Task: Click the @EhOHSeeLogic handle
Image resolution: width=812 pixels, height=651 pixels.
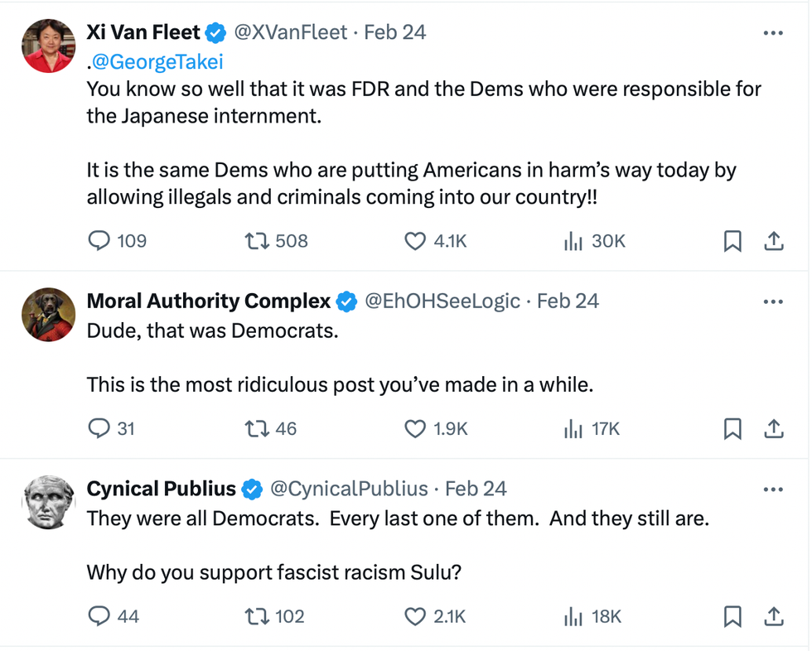Action: click(442, 301)
